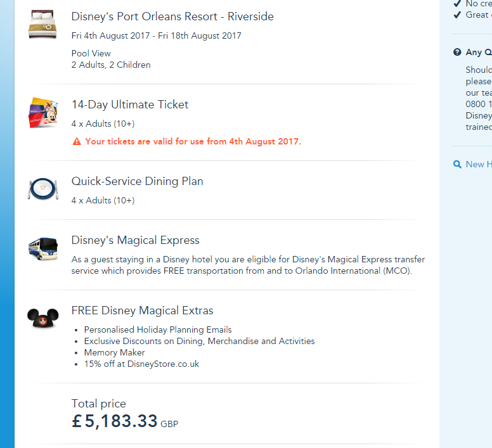The height and width of the screenshot is (448, 492).
Task: Click the Magical Express bus icon
Action: [42, 248]
